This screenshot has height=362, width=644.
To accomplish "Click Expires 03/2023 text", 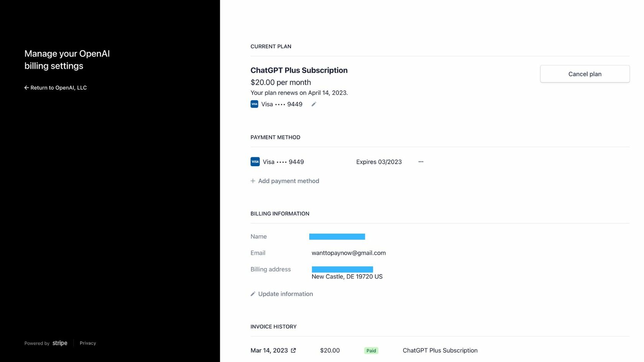I will click(x=379, y=162).
